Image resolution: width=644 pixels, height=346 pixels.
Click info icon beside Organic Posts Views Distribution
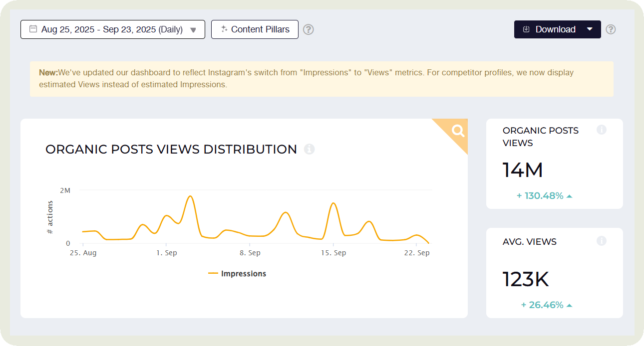click(310, 149)
